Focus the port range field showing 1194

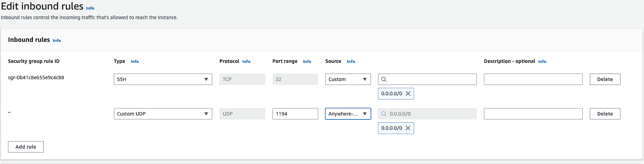pyautogui.click(x=295, y=114)
